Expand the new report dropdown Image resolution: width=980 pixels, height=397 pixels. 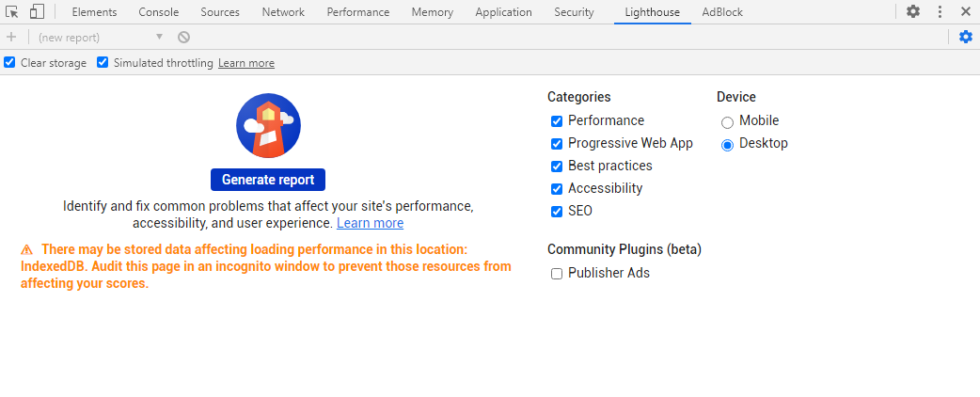[x=100, y=37]
